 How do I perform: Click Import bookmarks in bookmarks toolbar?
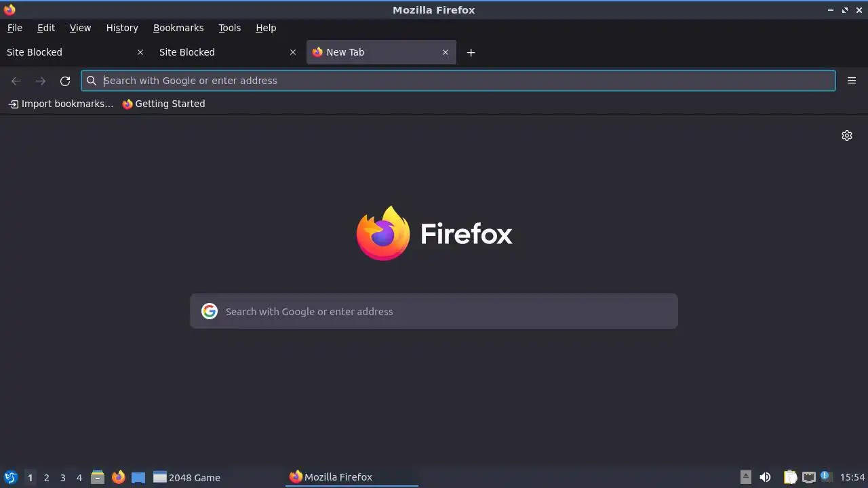[x=61, y=104]
